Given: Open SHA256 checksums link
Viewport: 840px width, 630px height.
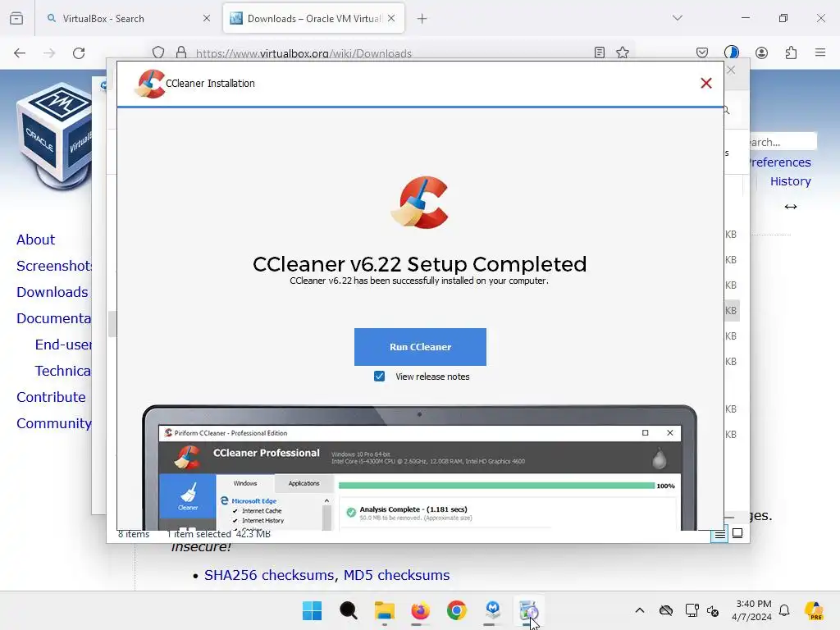Looking at the screenshot, I should point(269,575).
